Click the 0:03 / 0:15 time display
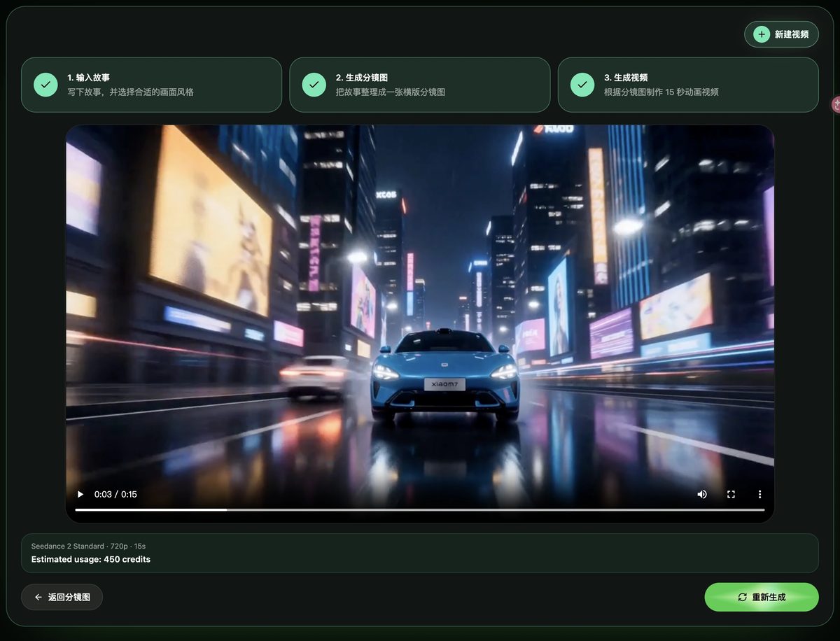This screenshot has width=840, height=641. [x=115, y=494]
